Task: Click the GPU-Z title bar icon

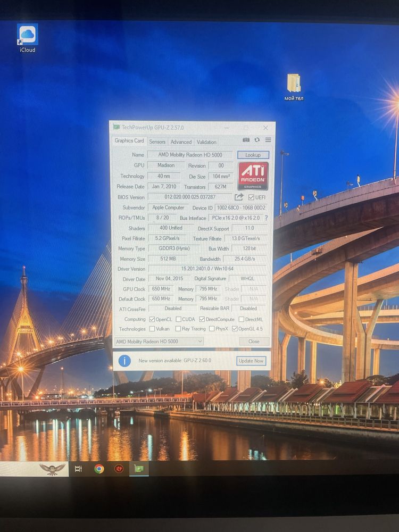Action: [117, 127]
